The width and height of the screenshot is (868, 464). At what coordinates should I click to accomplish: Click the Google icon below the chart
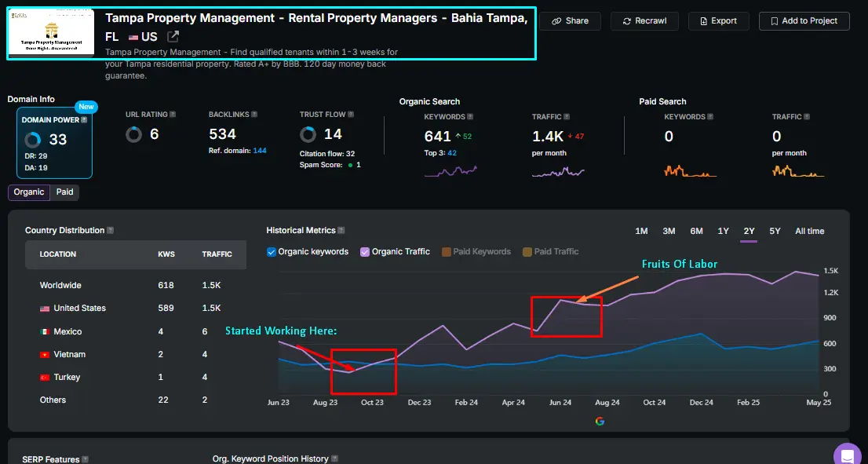(x=600, y=422)
